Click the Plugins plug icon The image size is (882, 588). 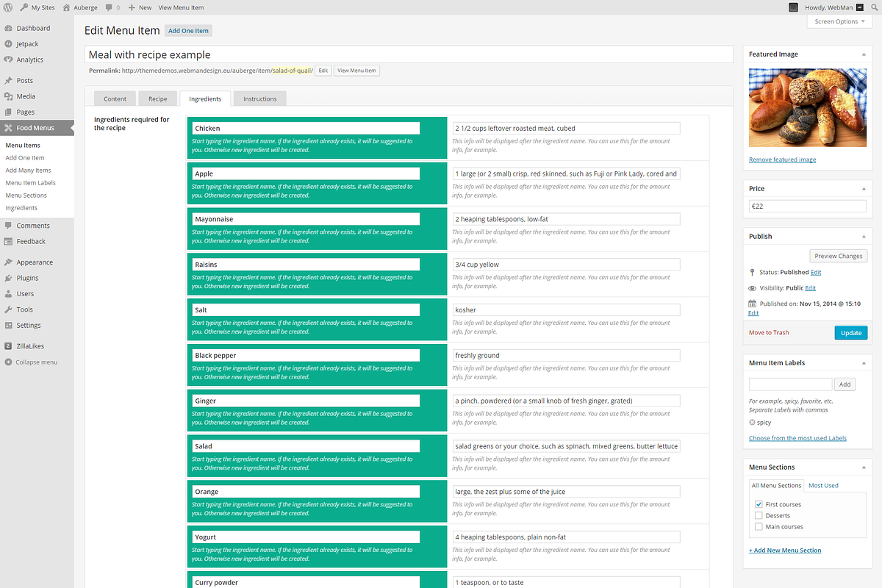pyautogui.click(x=8, y=278)
